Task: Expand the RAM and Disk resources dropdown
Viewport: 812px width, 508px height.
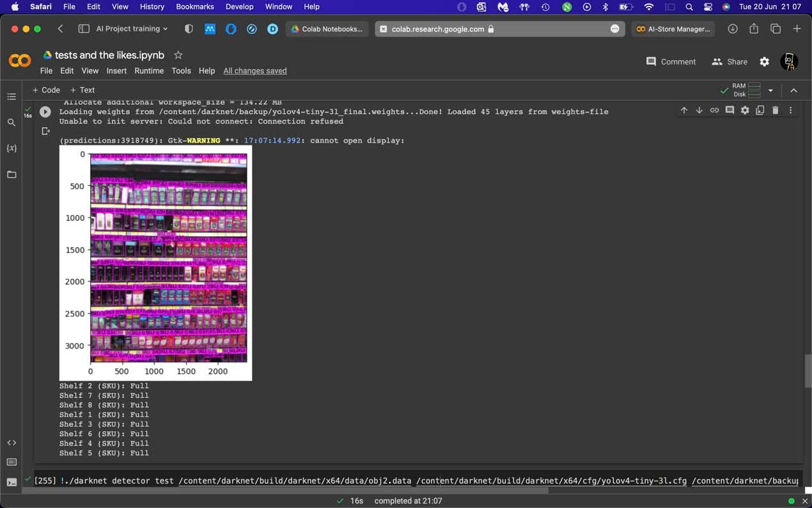Action: pyautogui.click(x=770, y=90)
